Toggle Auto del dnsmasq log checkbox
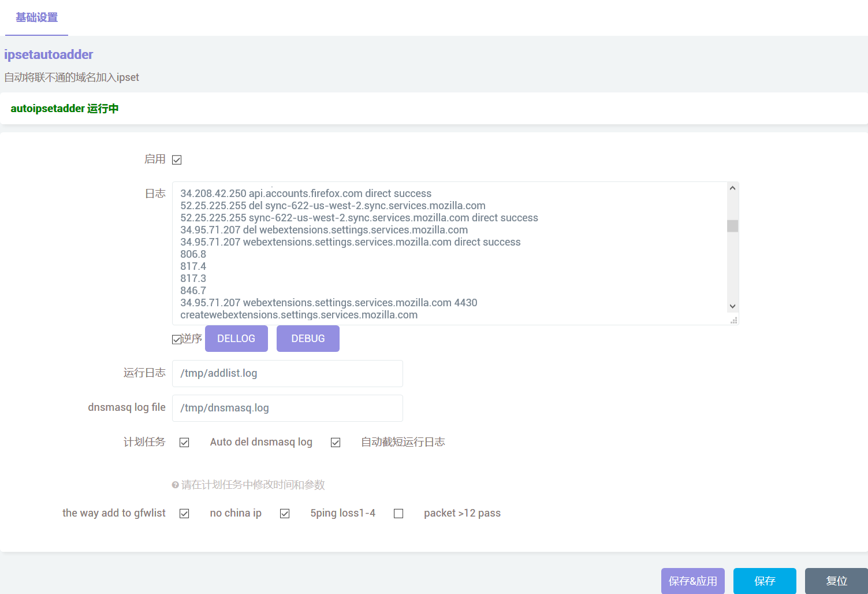Viewport: 868px width, 594px height. [x=184, y=443]
